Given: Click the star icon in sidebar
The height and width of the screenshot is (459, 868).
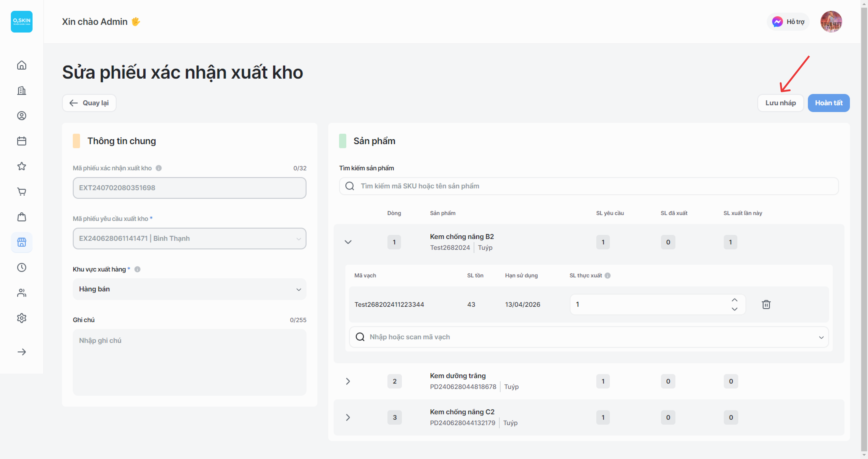Looking at the screenshot, I should [x=21, y=166].
